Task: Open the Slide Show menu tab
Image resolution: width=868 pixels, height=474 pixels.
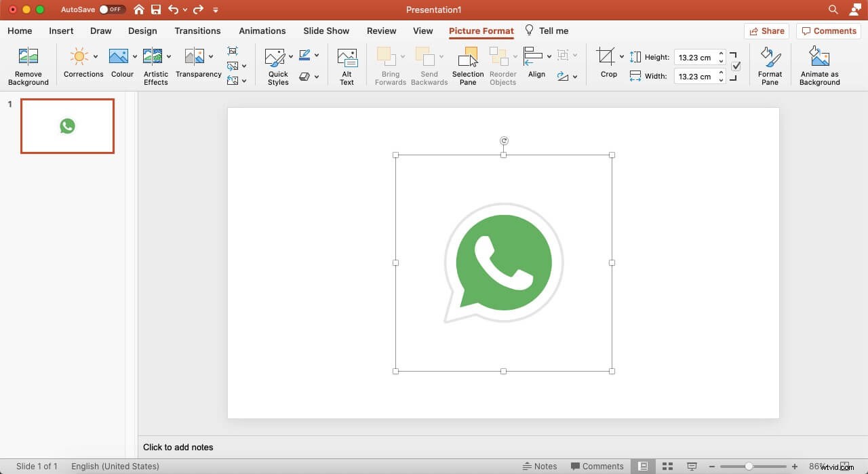Action: point(326,31)
